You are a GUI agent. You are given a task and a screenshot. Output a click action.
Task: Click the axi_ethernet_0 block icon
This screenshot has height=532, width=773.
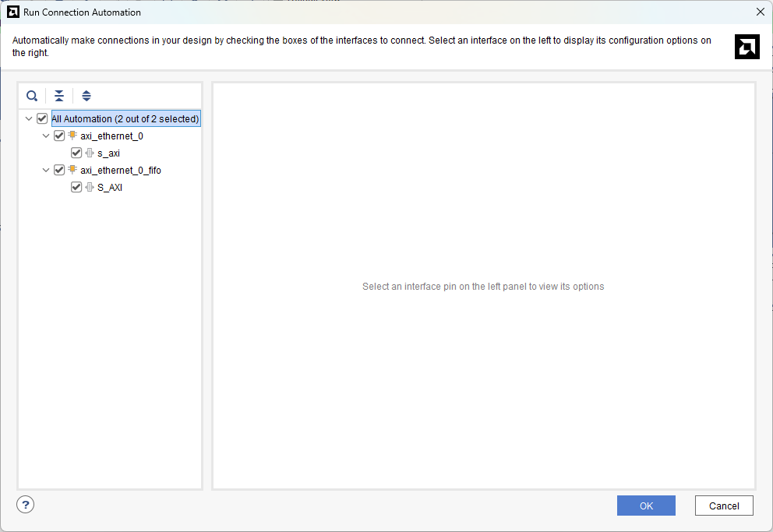[72, 136]
